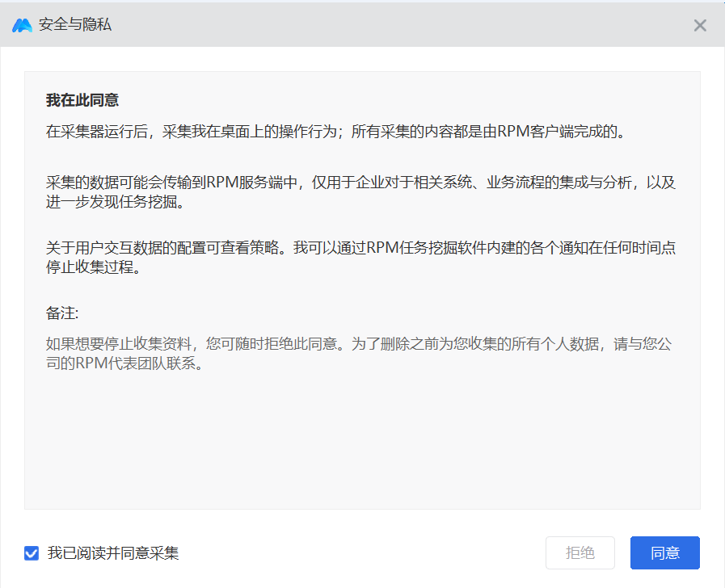Click the line starting with 关于用户交互数据的配置
Screen dimensions: 725x588
[360, 249]
